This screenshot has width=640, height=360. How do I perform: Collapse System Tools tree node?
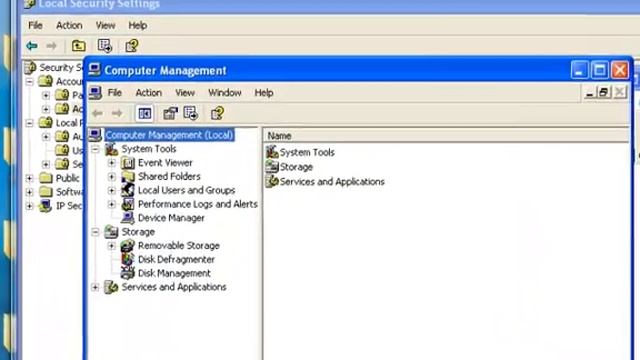95,149
